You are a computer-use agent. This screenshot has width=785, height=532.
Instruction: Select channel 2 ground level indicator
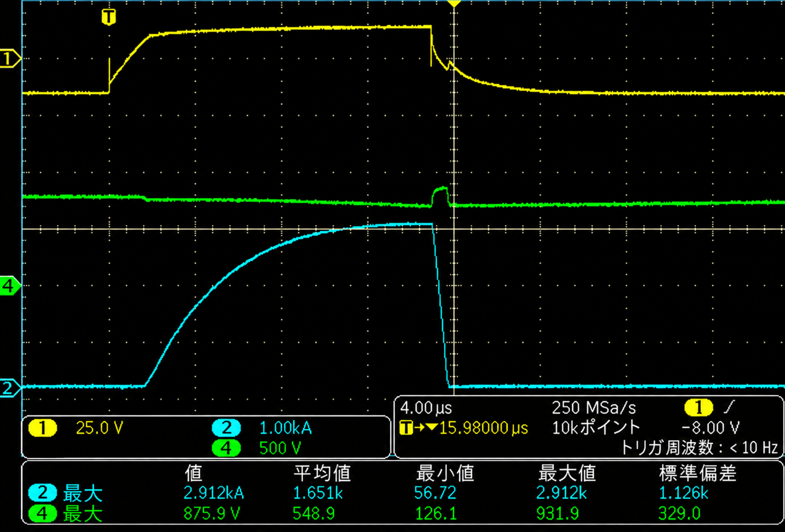click(x=10, y=387)
